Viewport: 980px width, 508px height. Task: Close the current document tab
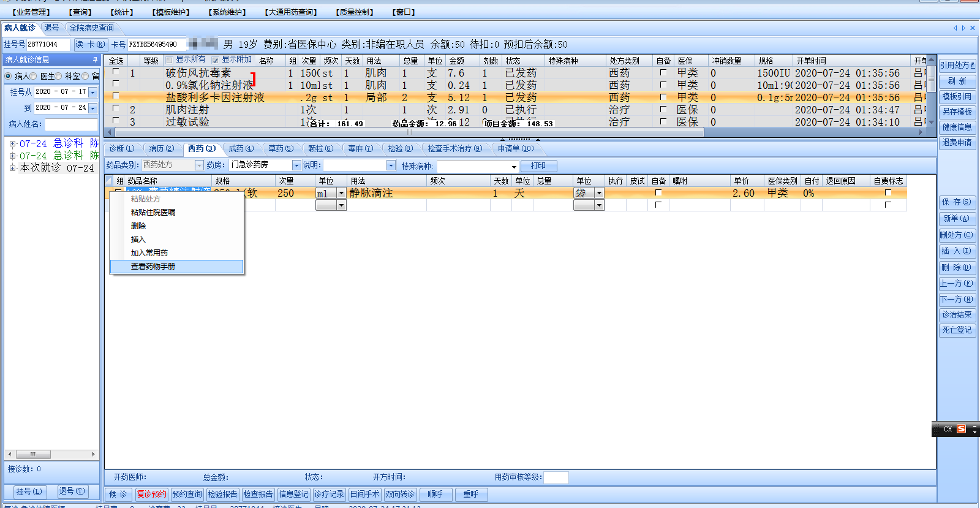click(x=973, y=28)
